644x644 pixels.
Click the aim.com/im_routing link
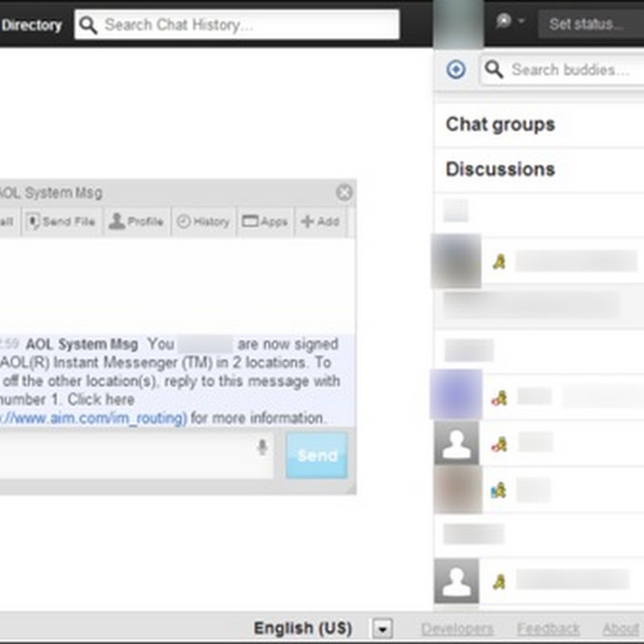point(93,418)
